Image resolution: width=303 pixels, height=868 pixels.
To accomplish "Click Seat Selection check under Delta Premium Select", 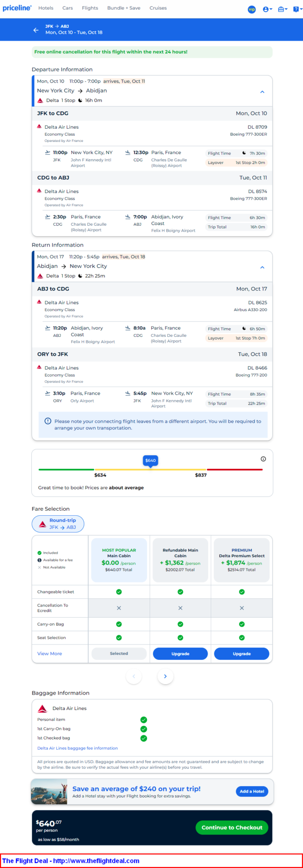I will click(x=242, y=638).
